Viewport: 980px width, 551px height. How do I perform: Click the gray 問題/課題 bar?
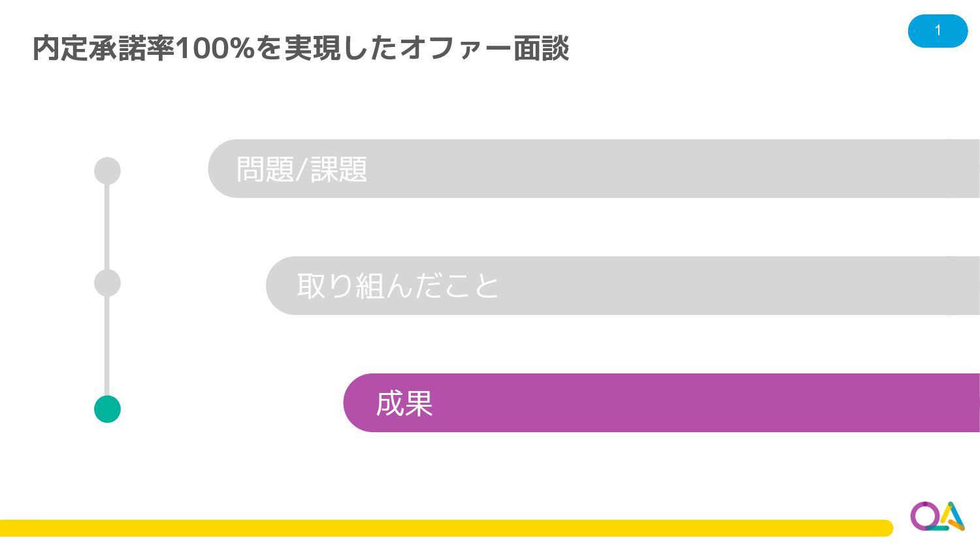click(x=594, y=168)
